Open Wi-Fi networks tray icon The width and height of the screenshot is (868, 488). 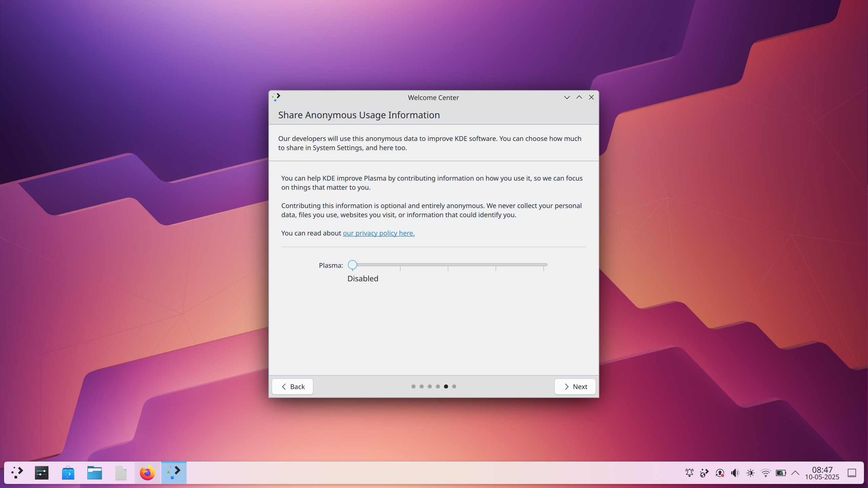(766, 473)
